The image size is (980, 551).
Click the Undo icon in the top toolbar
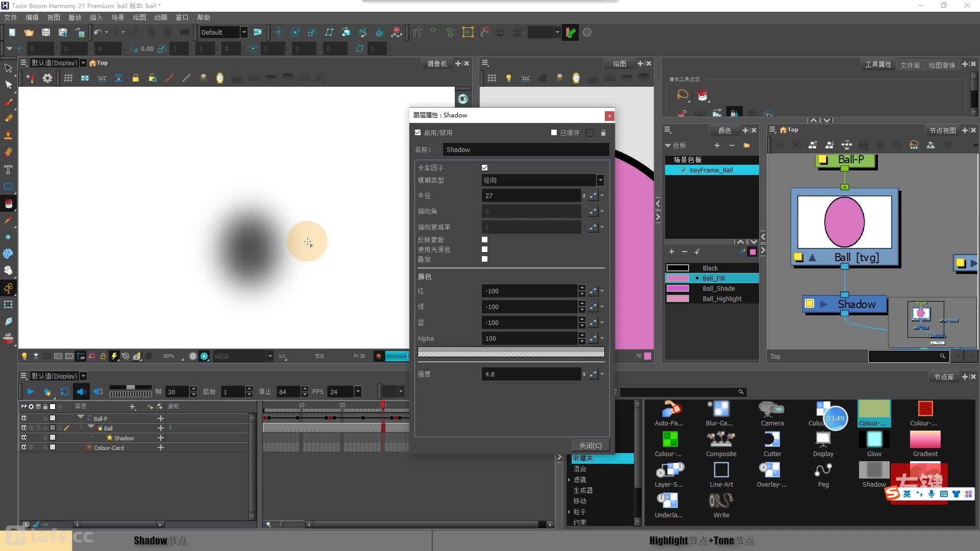(x=97, y=32)
